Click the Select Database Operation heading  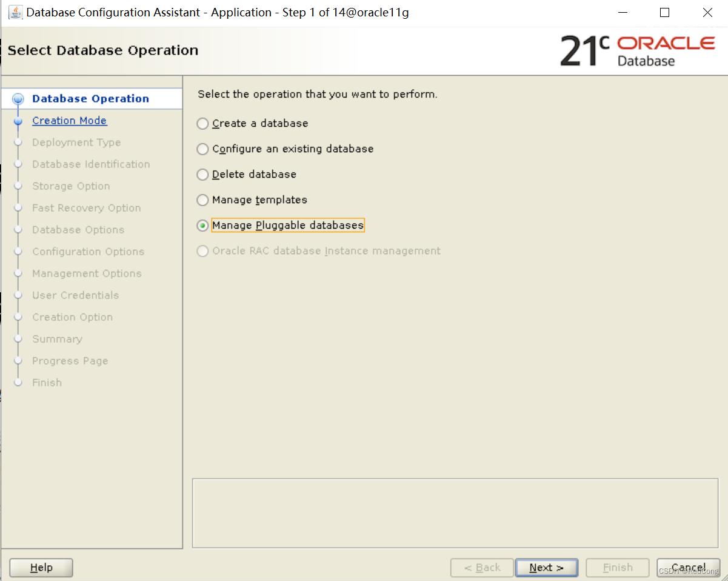click(x=103, y=50)
